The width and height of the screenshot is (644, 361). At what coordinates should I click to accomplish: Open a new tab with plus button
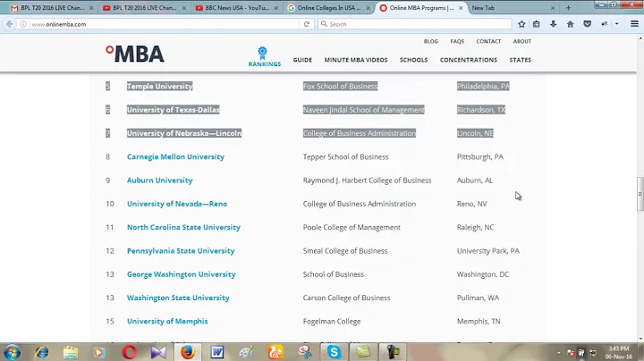(x=569, y=8)
